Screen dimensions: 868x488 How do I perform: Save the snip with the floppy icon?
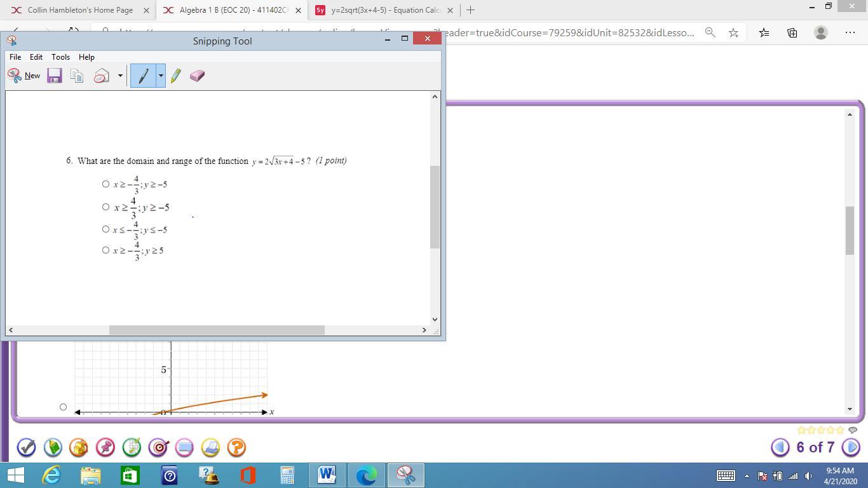[x=55, y=76]
